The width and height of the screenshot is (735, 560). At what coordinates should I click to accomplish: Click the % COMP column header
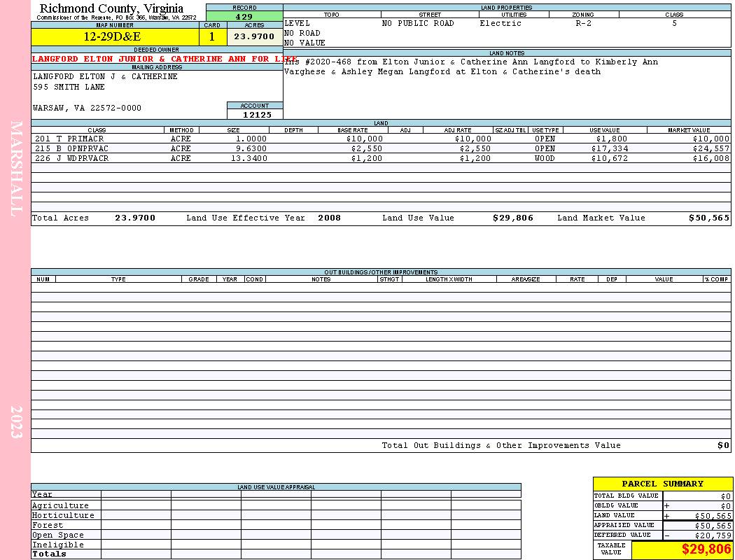(717, 279)
